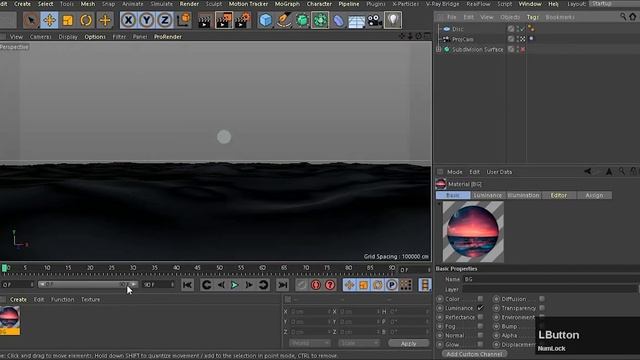Toggle the Z axis lock

coord(164,20)
